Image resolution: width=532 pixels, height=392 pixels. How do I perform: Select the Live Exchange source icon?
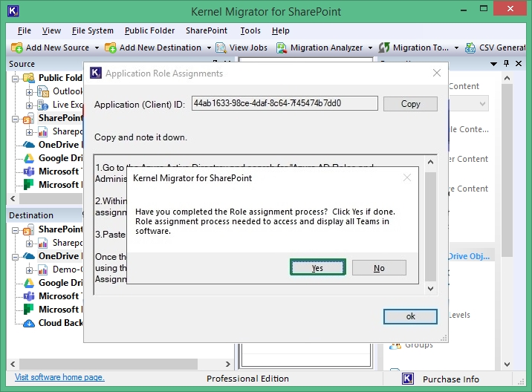[43, 105]
